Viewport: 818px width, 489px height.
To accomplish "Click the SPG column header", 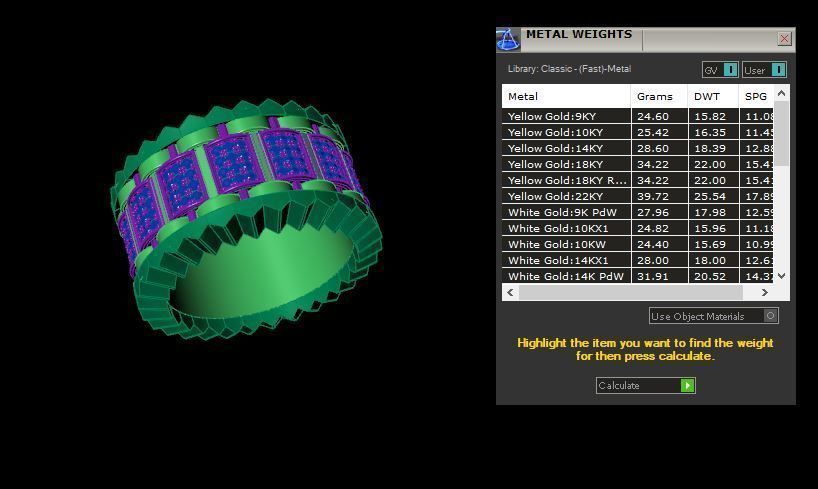I will 756,97.
